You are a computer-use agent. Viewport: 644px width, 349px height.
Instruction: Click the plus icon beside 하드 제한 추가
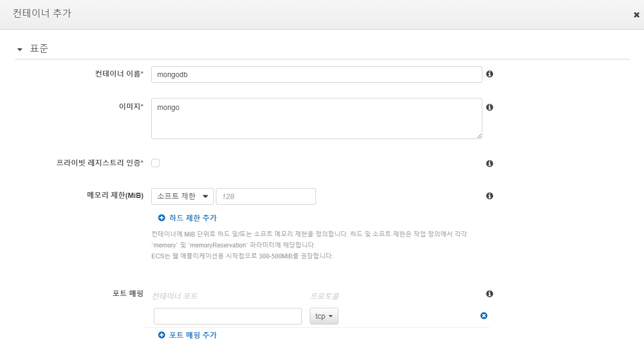point(162,218)
